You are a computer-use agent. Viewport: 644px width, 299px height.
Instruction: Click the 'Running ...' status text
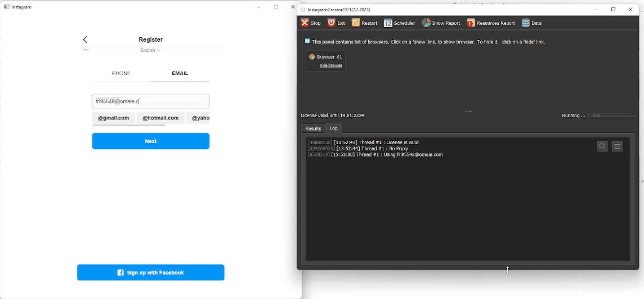pyautogui.click(x=574, y=116)
